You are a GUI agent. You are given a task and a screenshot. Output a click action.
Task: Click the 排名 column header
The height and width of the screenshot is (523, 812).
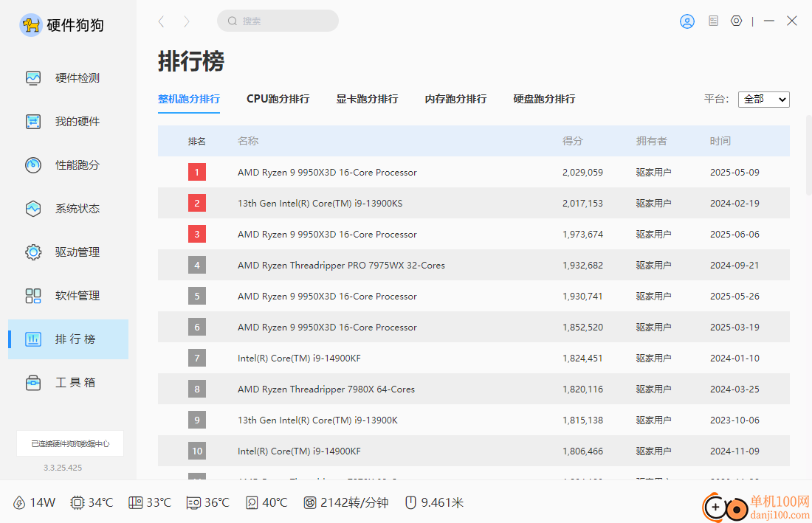(197, 141)
